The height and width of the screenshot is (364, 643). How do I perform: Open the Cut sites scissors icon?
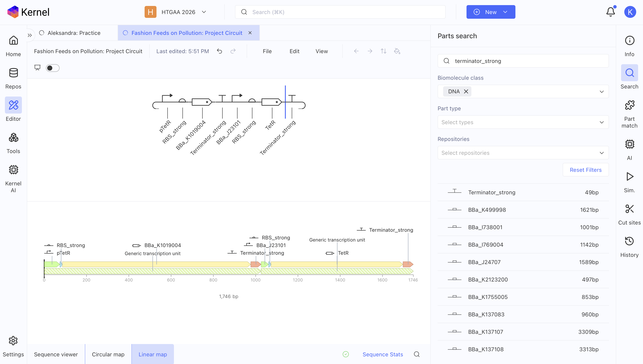(x=630, y=209)
